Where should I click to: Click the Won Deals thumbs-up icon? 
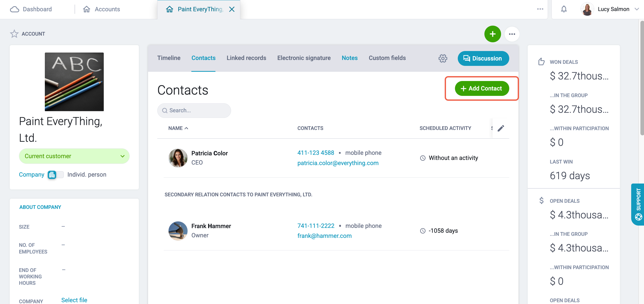click(541, 62)
